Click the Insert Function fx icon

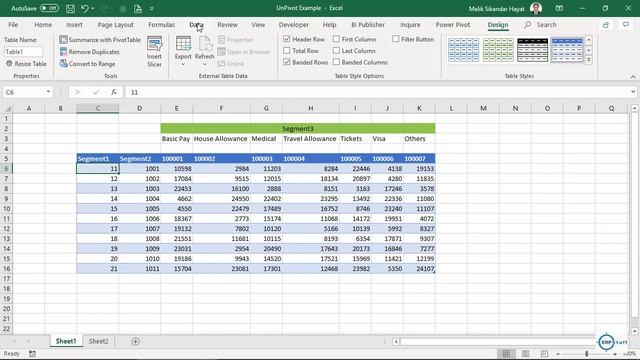pyautogui.click(x=114, y=92)
